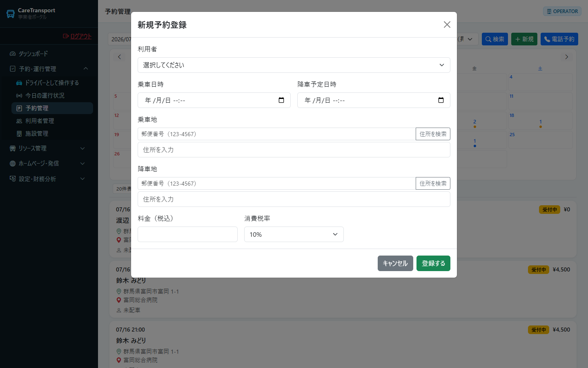Expand the 設定・財務分析 section chevron
The height and width of the screenshot is (368, 588).
click(x=82, y=179)
